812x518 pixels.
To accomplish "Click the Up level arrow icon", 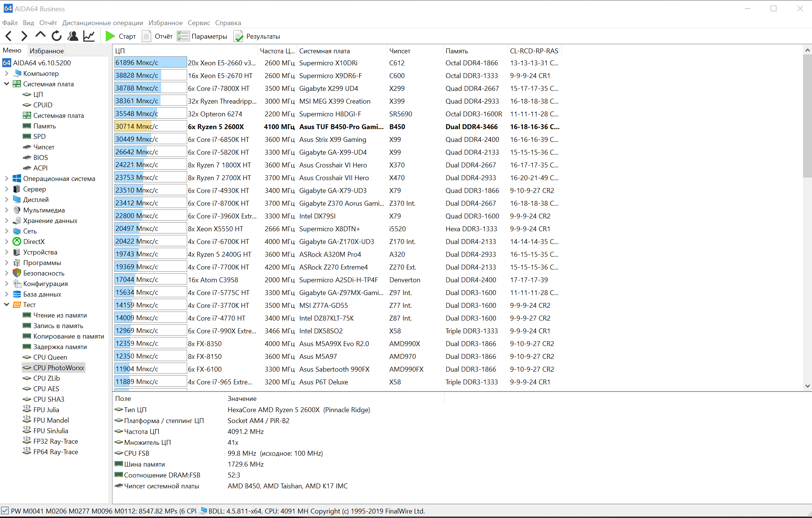I will (x=40, y=35).
